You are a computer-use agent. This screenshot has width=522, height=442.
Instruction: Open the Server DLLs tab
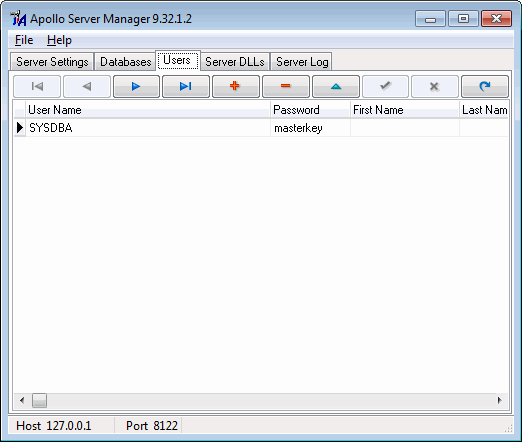[x=235, y=62]
